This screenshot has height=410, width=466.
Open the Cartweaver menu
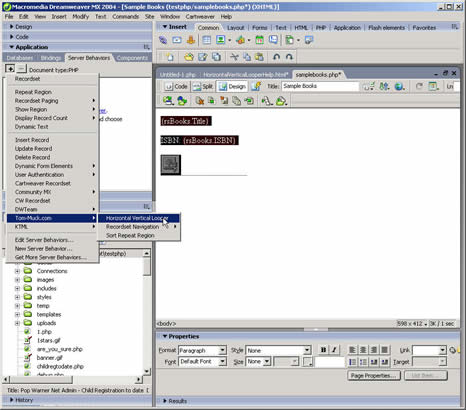[x=200, y=16]
